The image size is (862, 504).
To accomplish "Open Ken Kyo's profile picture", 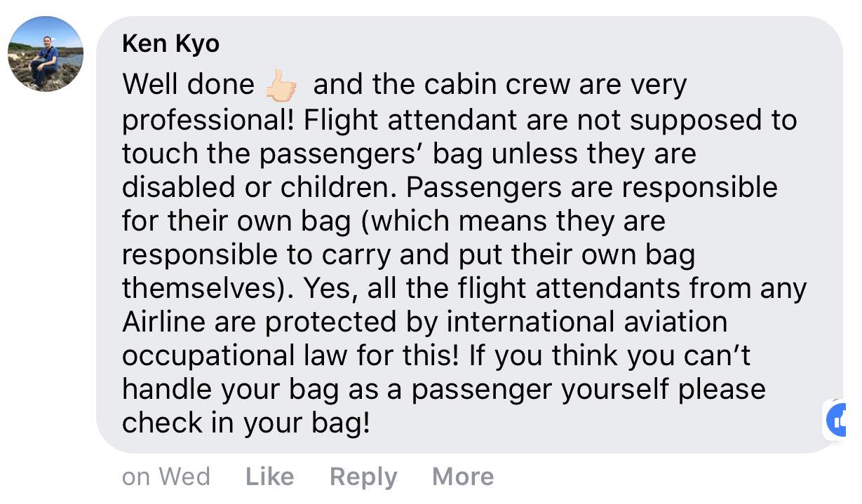I will coord(46,54).
